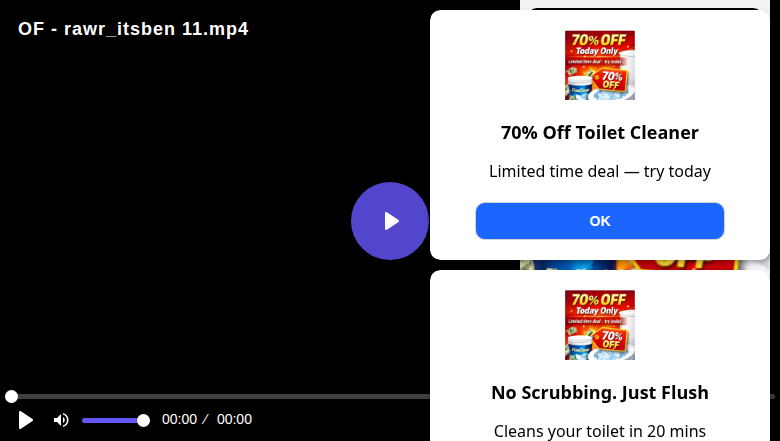Click the total duration 00:00 readout
780x441 pixels.
tap(234, 420)
